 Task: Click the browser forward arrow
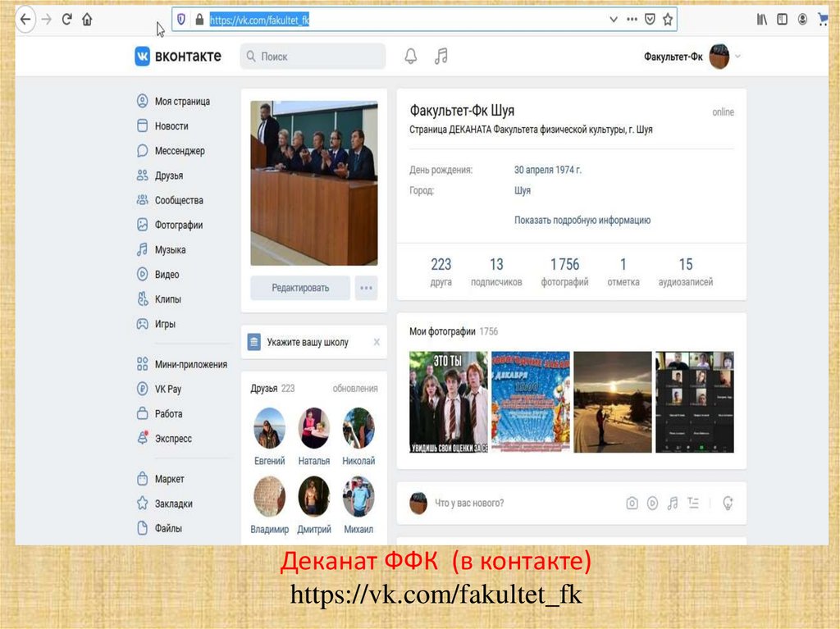click(47, 20)
